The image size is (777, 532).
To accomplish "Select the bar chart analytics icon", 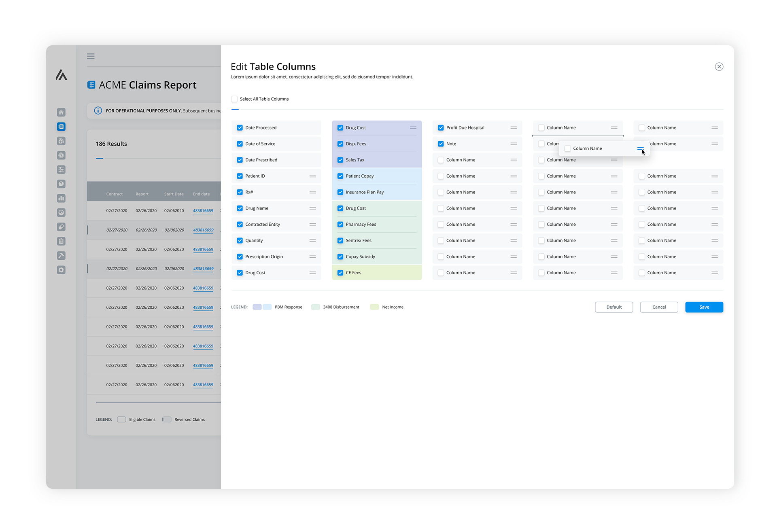I will 61,198.
